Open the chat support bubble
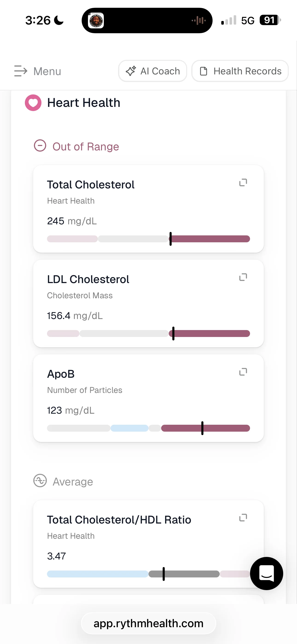This screenshot has width=297, height=644. pos(267,574)
